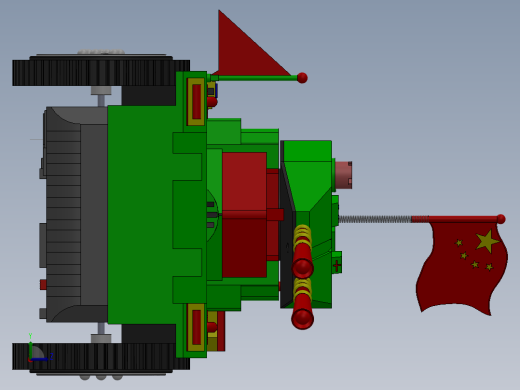This screenshot has width=520, height=390.
Task: Select the large green chassis body plate
Action: click(142, 214)
